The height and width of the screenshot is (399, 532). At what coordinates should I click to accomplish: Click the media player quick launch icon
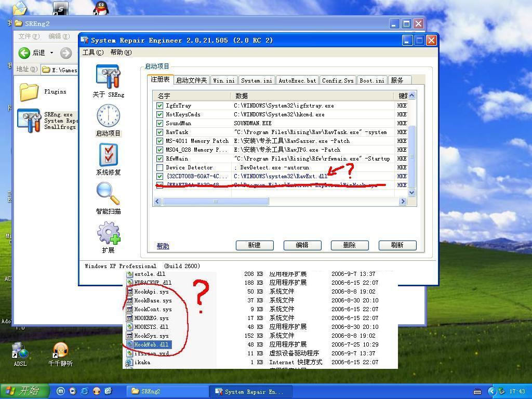[x=73, y=391]
